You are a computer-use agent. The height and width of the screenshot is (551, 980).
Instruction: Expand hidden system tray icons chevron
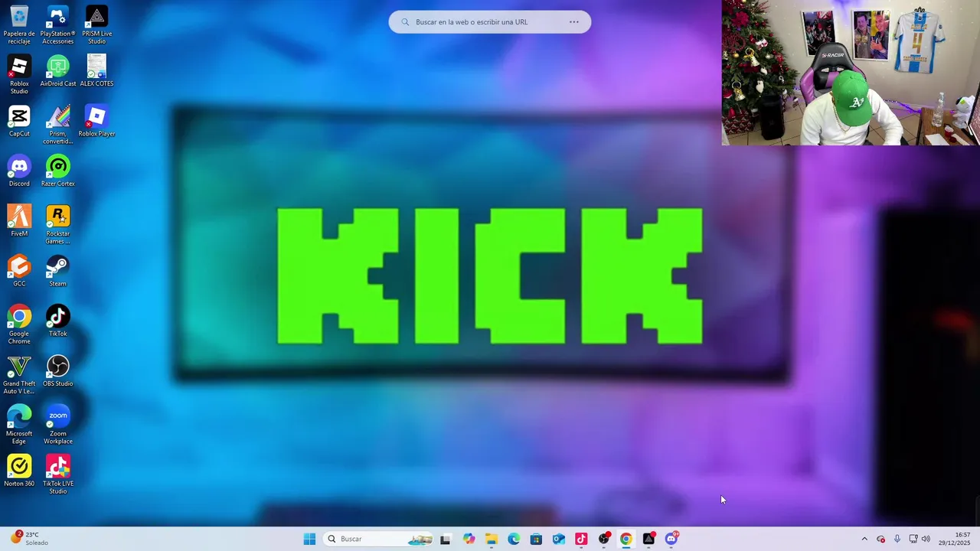(x=864, y=539)
